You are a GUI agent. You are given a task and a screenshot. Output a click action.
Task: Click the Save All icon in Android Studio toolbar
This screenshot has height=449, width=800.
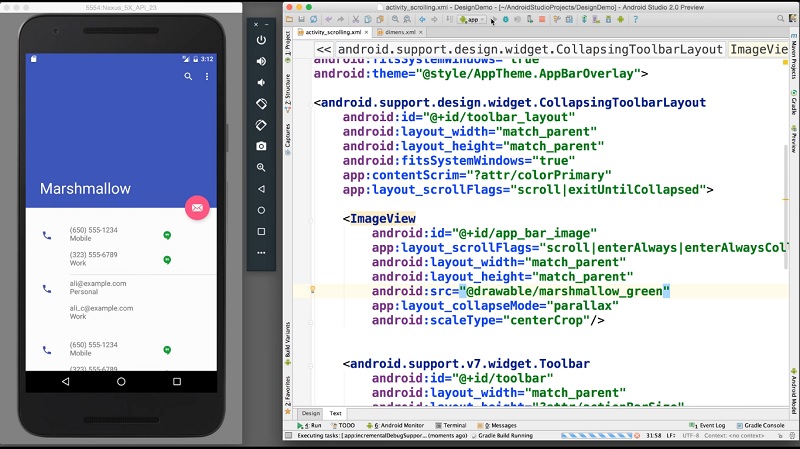tap(302, 19)
